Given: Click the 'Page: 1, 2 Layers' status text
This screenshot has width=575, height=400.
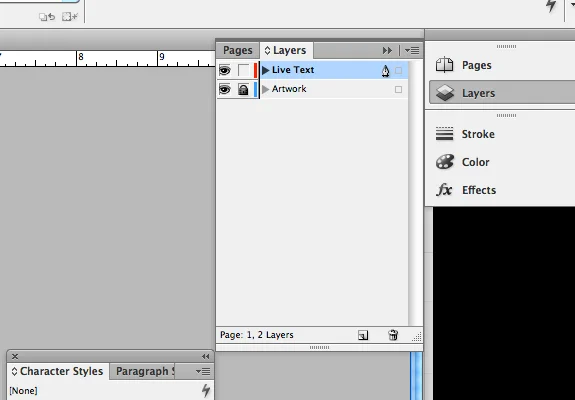Looking at the screenshot, I should point(257,335).
